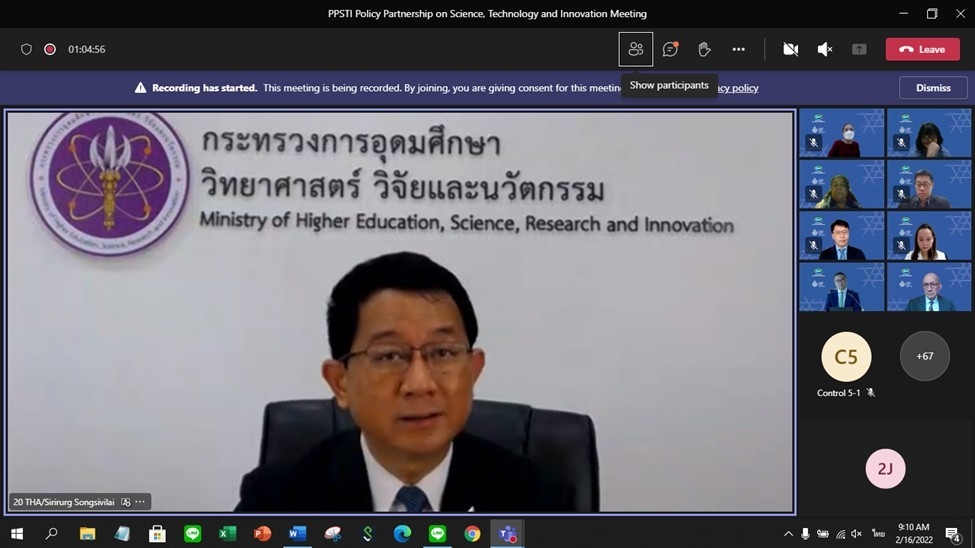Open the share content tray

point(859,49)
